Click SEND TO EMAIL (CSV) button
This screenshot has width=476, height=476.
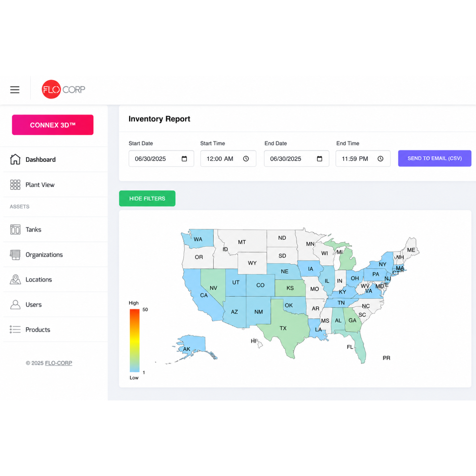tap(435, 158)
